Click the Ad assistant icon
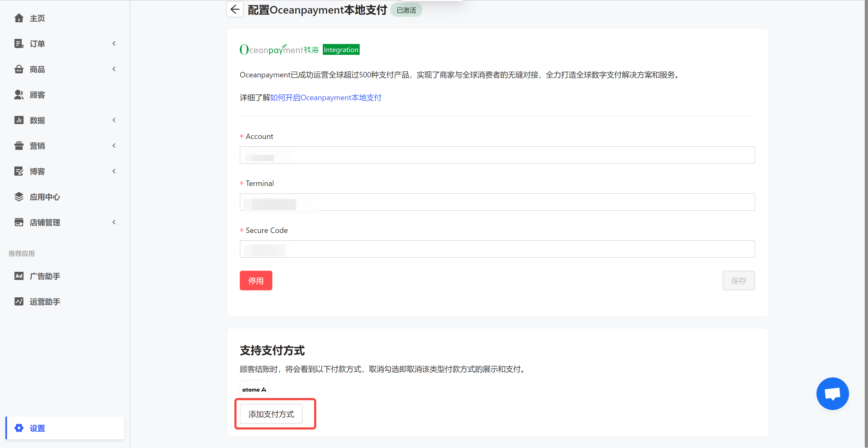 tap(19, 276)
